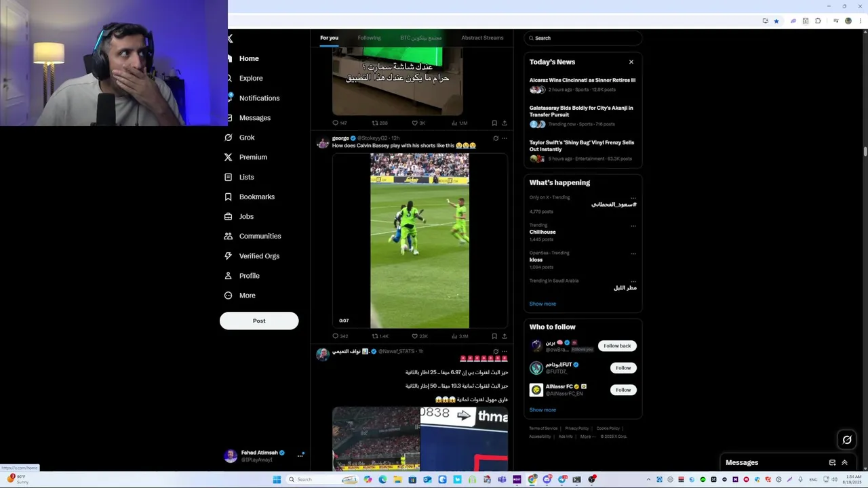868x488 pixels.
Task: Click the Grok explain icon on george's post
Action: pos(496,138)
